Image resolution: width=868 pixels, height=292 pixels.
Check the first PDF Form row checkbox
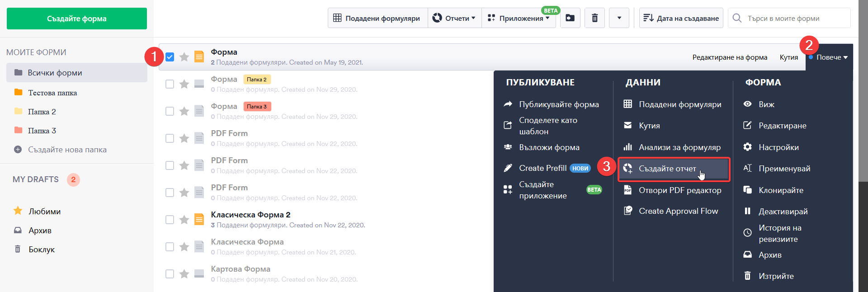click(170, 138)
